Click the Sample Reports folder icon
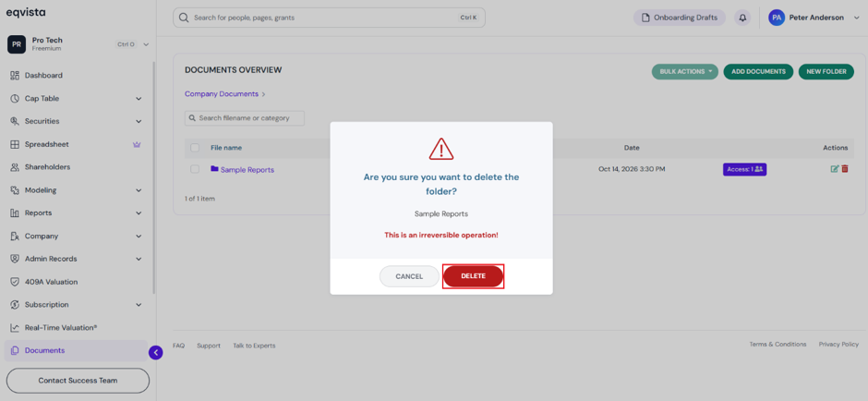The width and height of the screenshot is (868, 401). point(214,169)
